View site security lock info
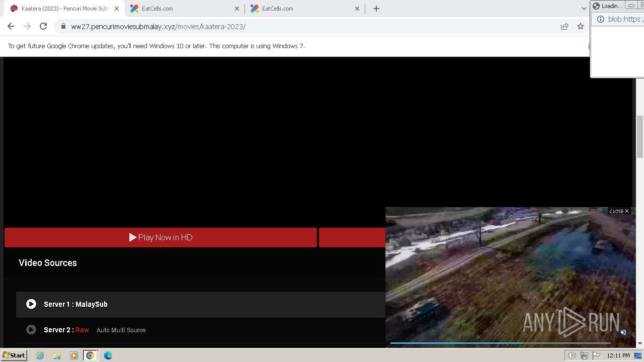The image size is (644, 362). point(63,27)
